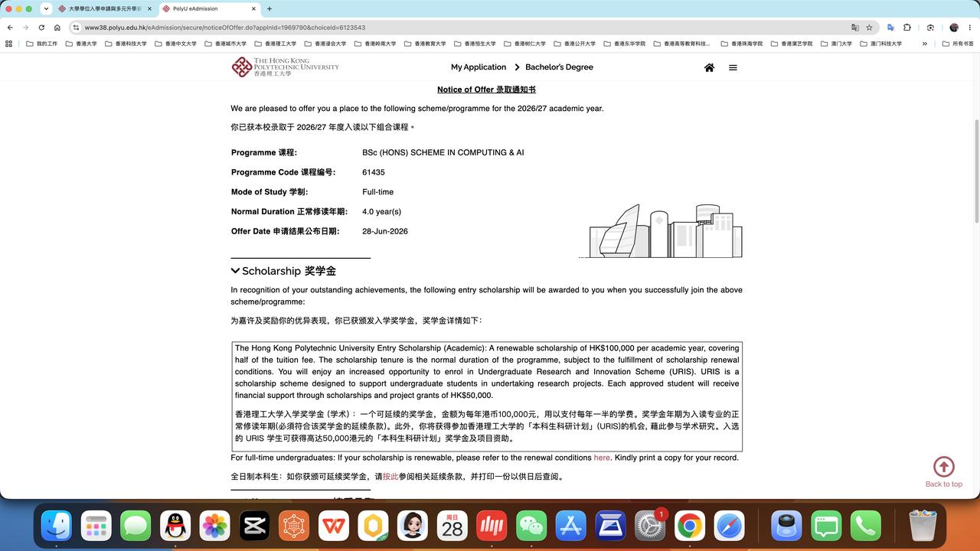The height and width of the screenshot is (551, 980).
Task: Open the 香港岭南大学 bookmark folder
Action: pos(375,44)
